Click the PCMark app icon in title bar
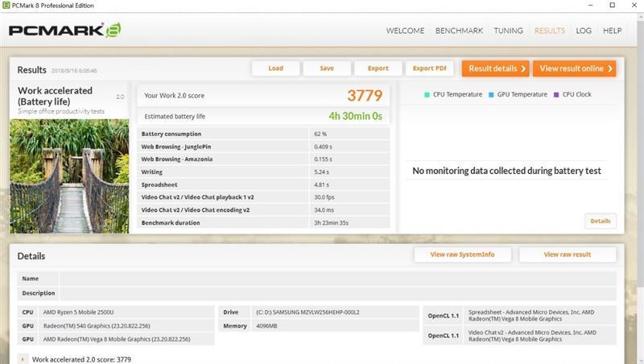 pos(7,6)
